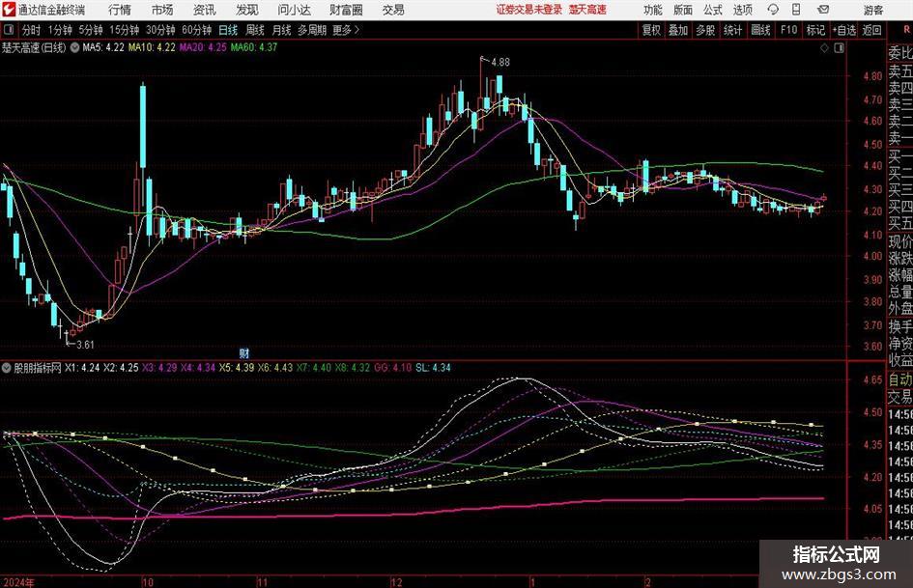Click the 2024年 date axis label
The height and width of the screenshot is (588, 913).
point(18,582)
